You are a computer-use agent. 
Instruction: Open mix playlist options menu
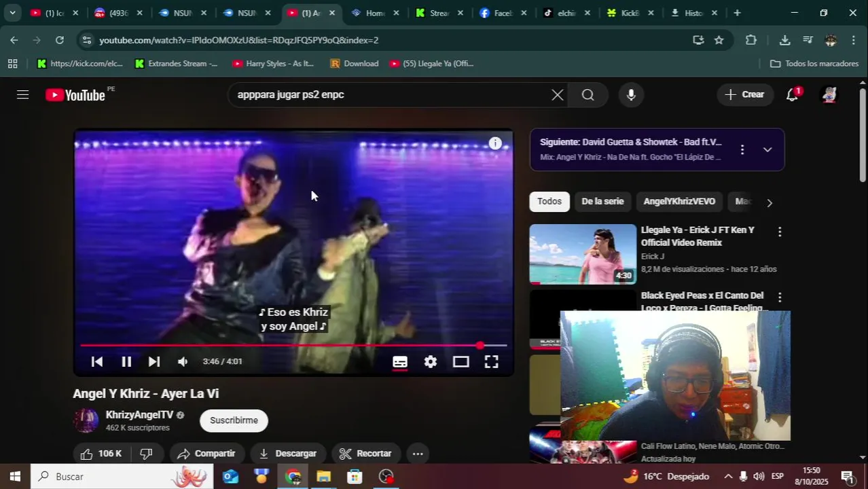(742, 149)
